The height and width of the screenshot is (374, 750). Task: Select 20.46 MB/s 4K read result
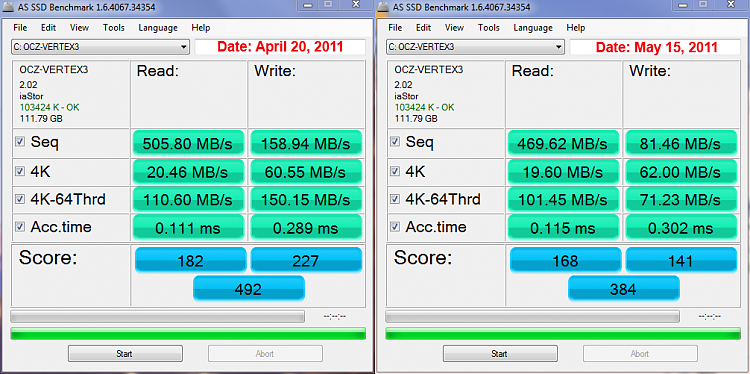pyautogui.click(x=188, y=172)
